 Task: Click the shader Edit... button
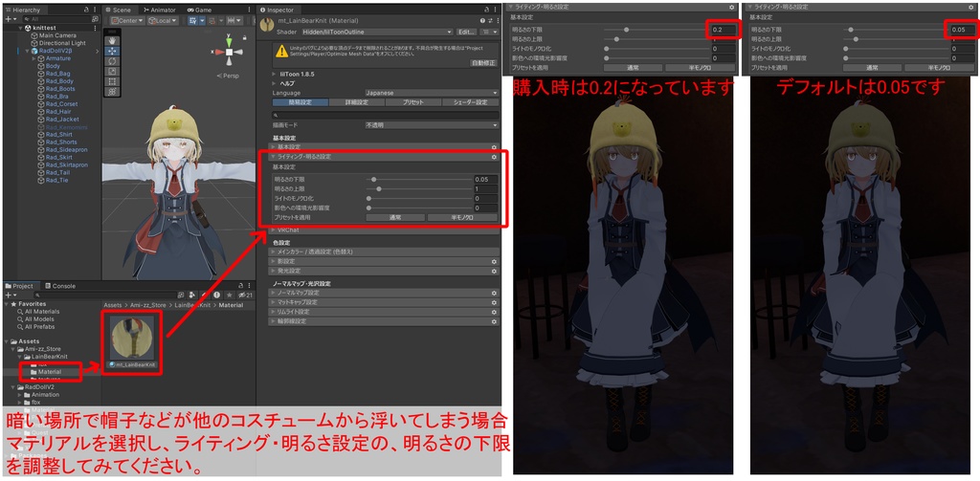coord(466,32)
